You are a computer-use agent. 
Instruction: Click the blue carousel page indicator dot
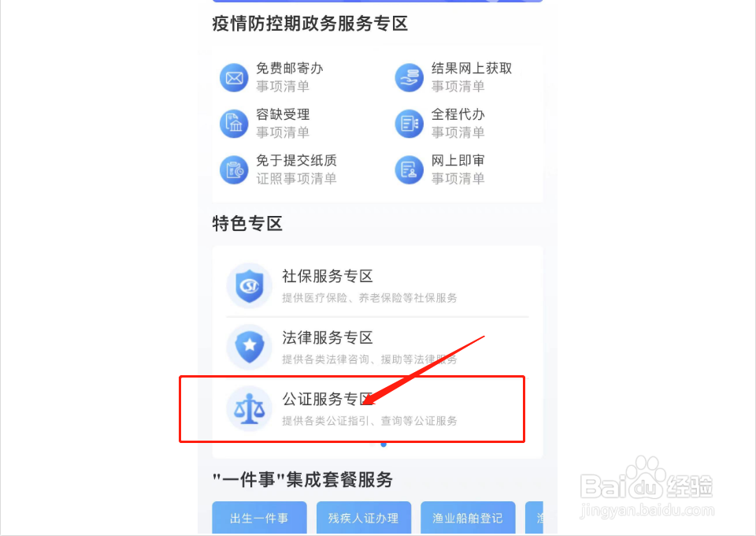(384, 445)
